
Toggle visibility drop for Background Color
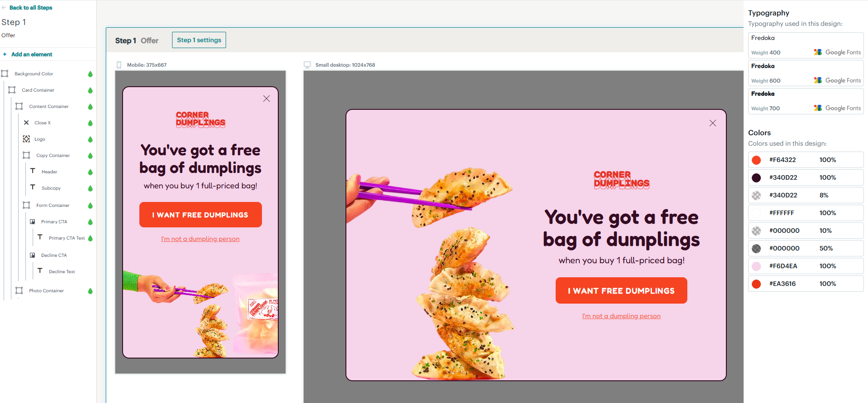click(x=90, y=74)
